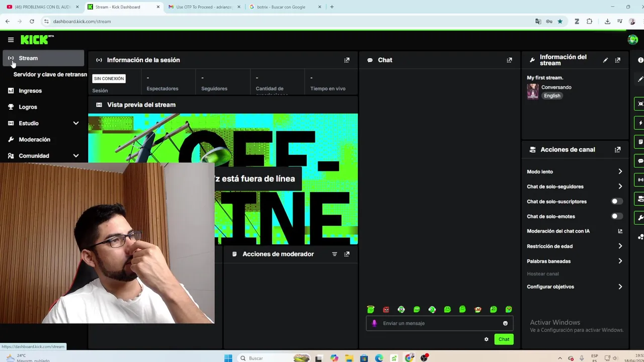Open the filter icon in Acciones de moderador
The image size is (644, 362).
click(x=335, y=254)
